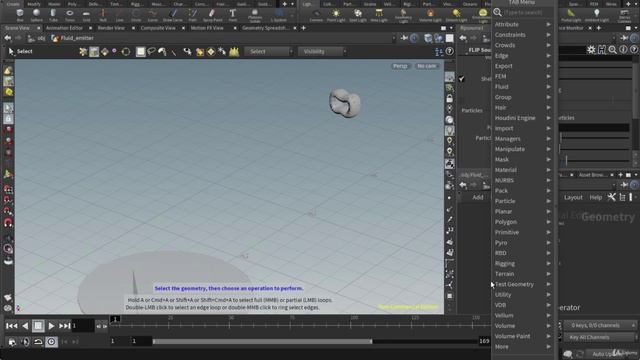The height and width of the screenshot is (360, 640).
Task: Create a Sphere from the shelf
Action: tap(36, 15)
